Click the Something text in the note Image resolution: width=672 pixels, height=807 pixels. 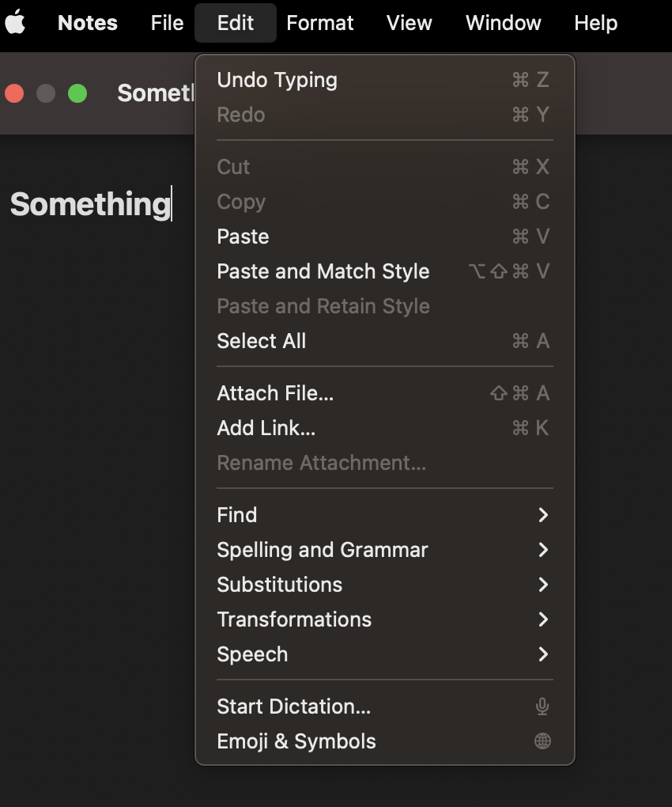[x=89, y=204]
